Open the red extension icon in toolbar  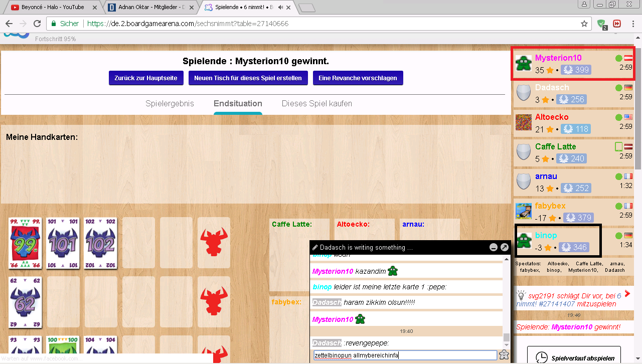[x=617, y=24]
